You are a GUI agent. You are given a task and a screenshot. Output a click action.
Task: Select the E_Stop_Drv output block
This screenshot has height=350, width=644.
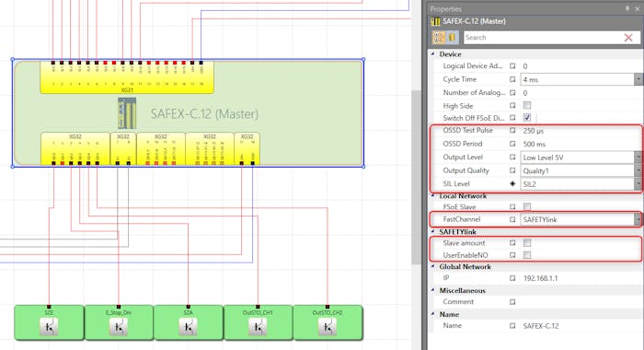pos(119,323)
